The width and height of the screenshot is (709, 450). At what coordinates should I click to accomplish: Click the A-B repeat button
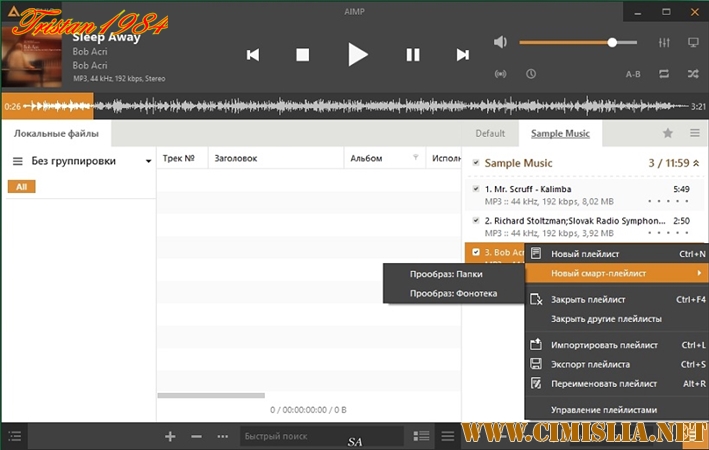coord(633,74)
